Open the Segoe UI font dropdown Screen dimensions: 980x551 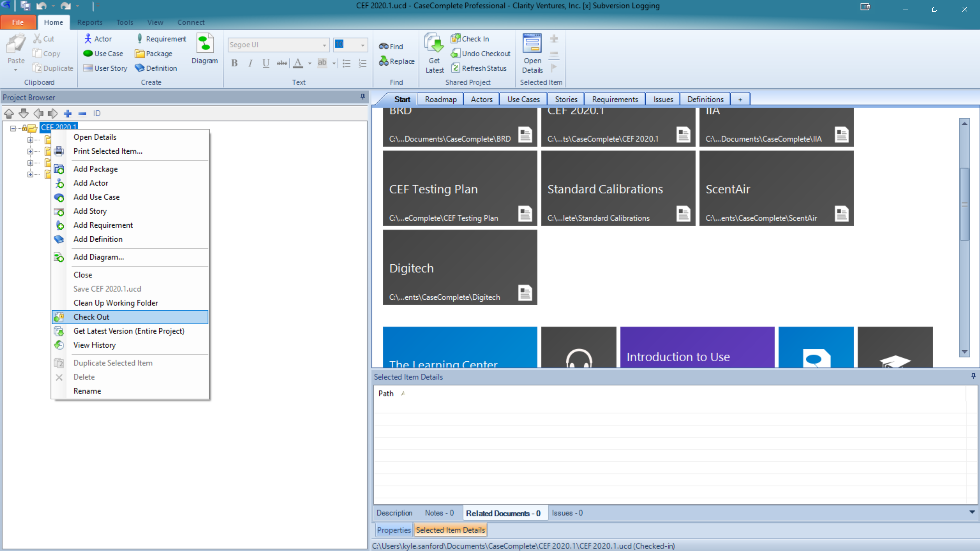point(324,45)
